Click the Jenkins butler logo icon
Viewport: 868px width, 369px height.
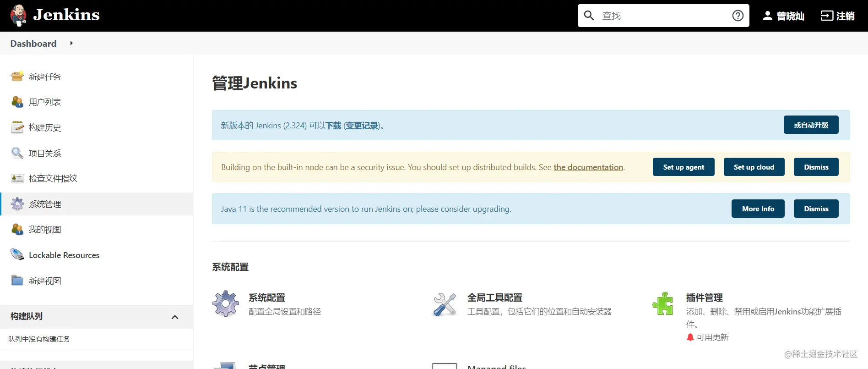[18, 16]
